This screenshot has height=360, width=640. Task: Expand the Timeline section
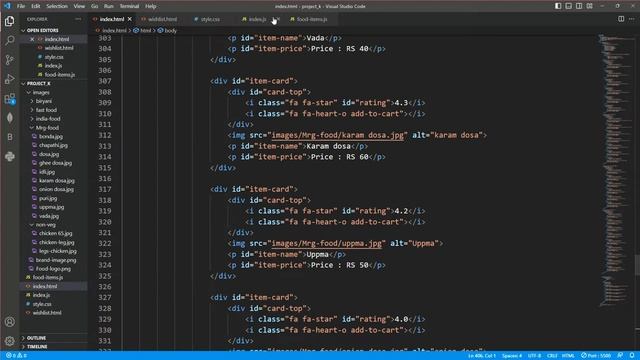37,347
